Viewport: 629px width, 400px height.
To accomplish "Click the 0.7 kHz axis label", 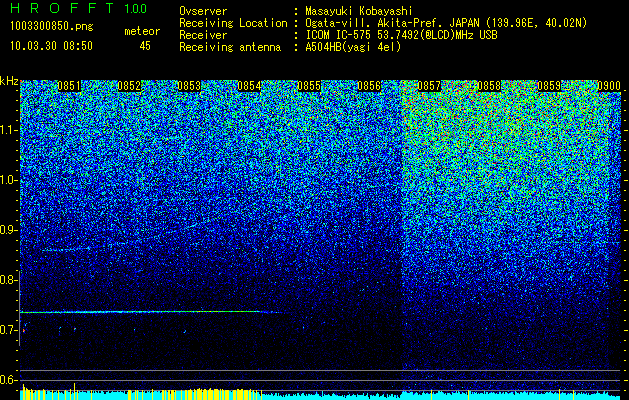I will [9, 330].
